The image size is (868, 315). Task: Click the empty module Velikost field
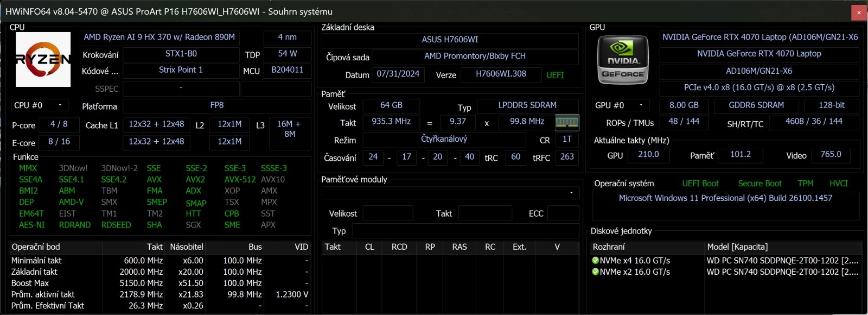tap(388, 213)
